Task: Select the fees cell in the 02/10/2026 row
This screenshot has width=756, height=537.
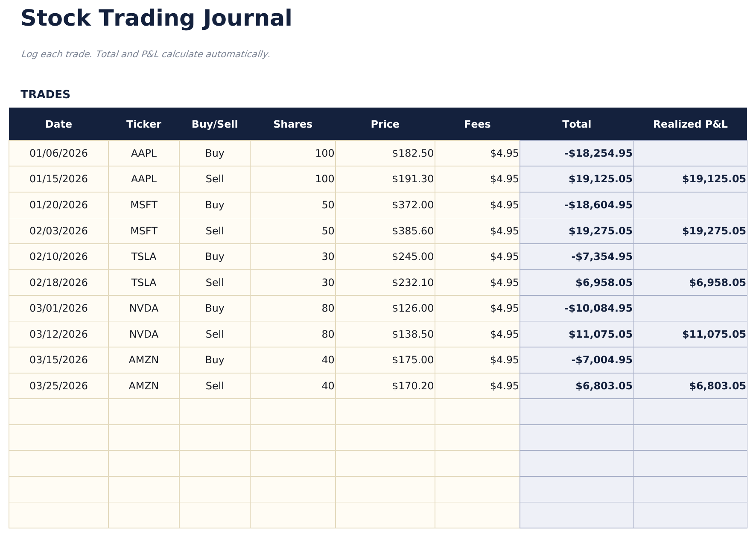Action: point(477,257)
